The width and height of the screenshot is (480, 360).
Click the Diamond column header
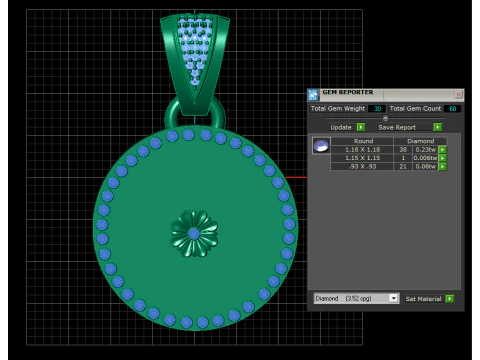pyautogui.click(x=421, y=141)
